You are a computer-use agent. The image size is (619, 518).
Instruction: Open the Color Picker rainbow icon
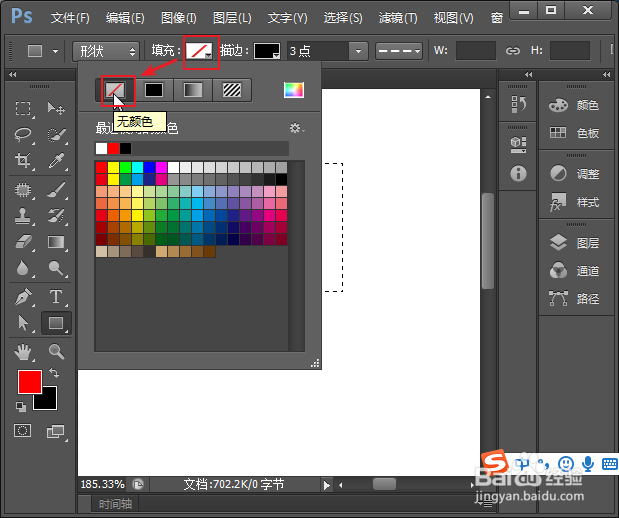pos(294,90)
